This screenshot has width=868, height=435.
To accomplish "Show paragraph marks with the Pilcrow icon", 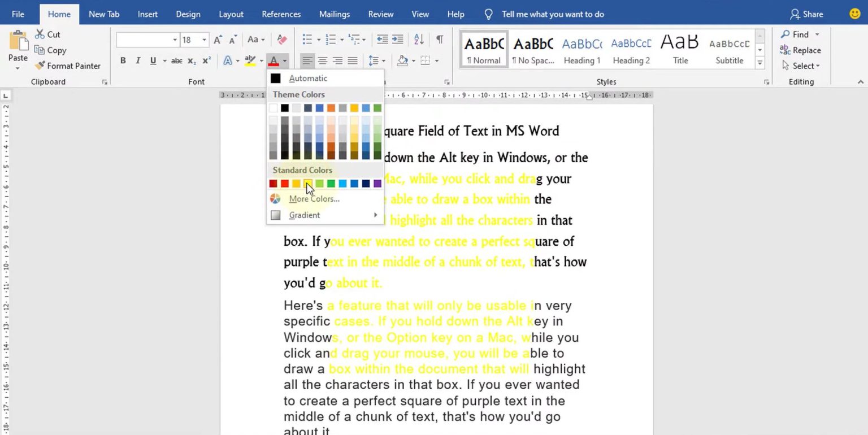I will 440,40.
